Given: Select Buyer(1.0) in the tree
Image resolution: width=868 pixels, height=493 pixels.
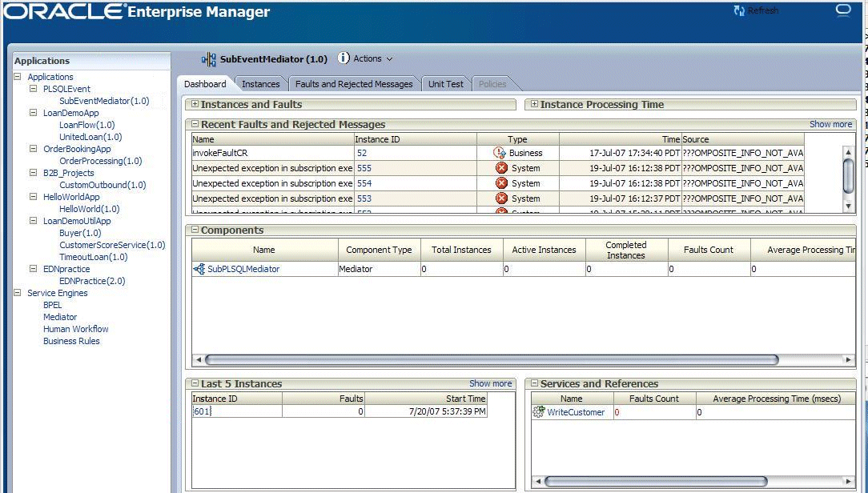Looking at the screenshot, I should 80,233.
